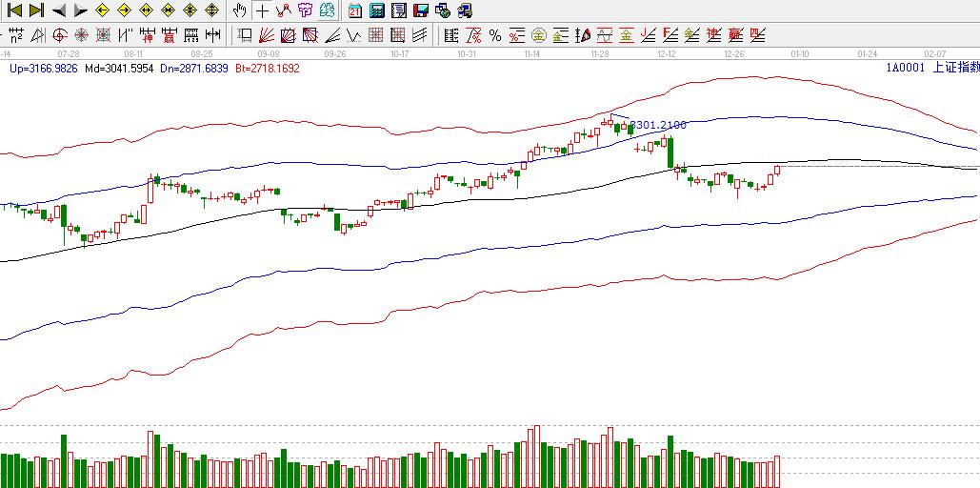
Task: Toggle the green 线 line chart mode
Action: tap(327, 10)
